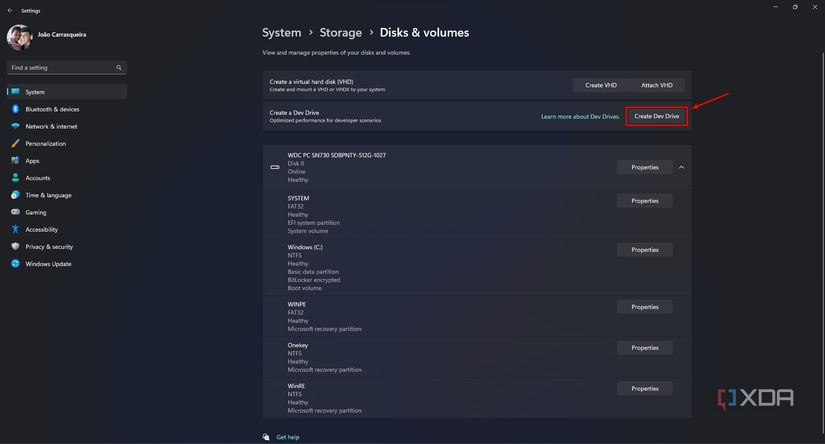Screen dimensions: 825x444
Task: Open Properties for Windows (C:) volume
Action: click(645, 250)
